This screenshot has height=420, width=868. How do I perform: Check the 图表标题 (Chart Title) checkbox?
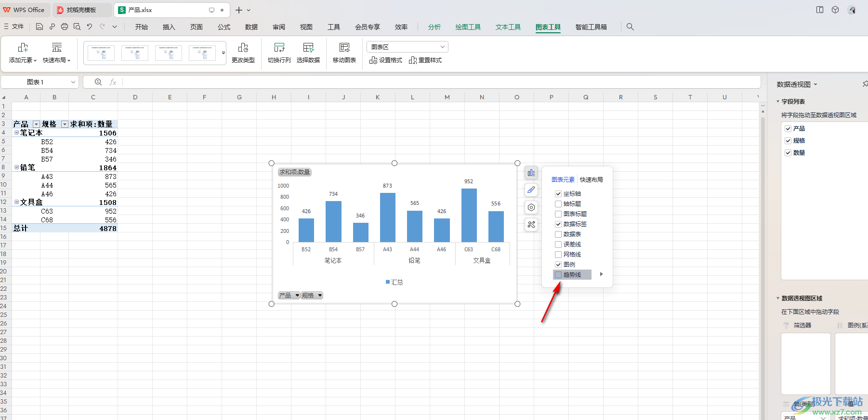[x=558, y=214]
